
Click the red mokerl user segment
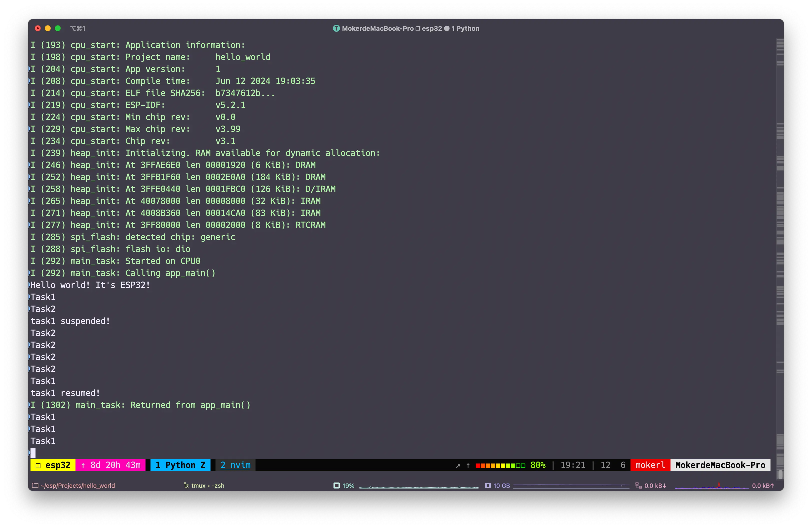coord(650,465)
